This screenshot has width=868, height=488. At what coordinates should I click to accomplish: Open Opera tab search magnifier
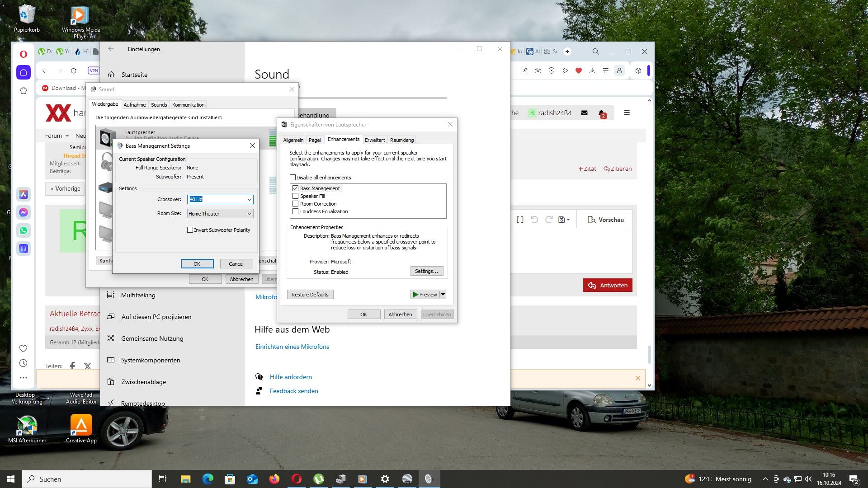tap(596, 52)
